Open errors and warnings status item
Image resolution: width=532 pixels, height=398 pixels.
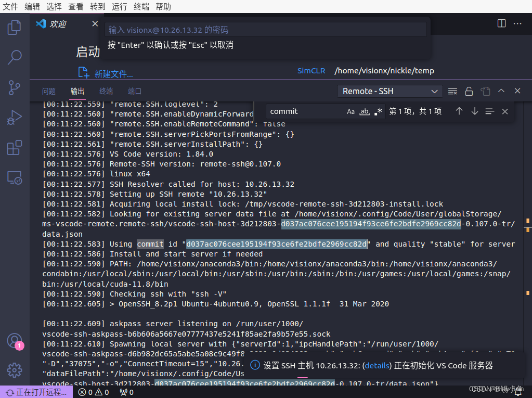(94, 392)
